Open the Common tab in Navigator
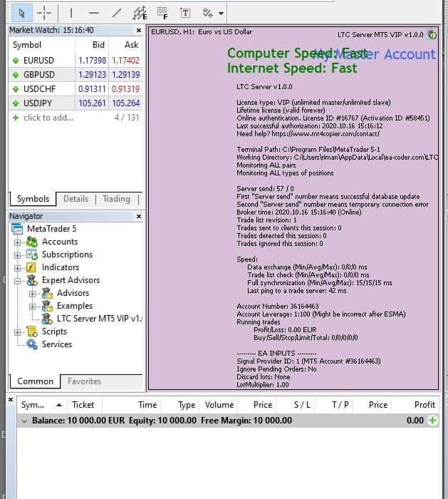This screenshot has width=448, height=499. coord(35,381)
